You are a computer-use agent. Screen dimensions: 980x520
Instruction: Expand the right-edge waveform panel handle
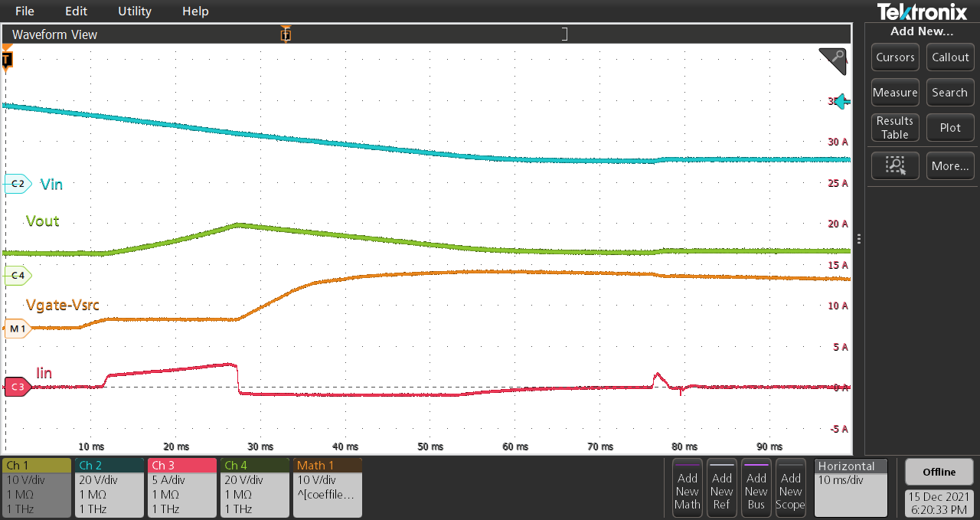pos(858,238)
